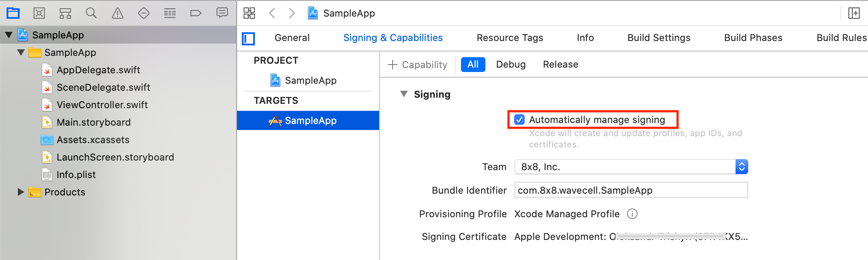Viewport: 868px width, 260px height.
Task: Open the Test navigator diamond icon
Action: (144, 13)
